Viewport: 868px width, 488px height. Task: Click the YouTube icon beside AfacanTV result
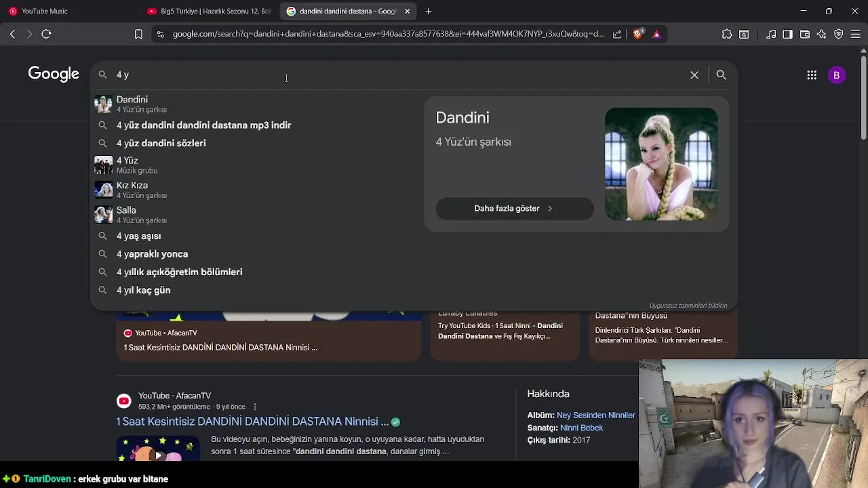(x=123, y=401)
